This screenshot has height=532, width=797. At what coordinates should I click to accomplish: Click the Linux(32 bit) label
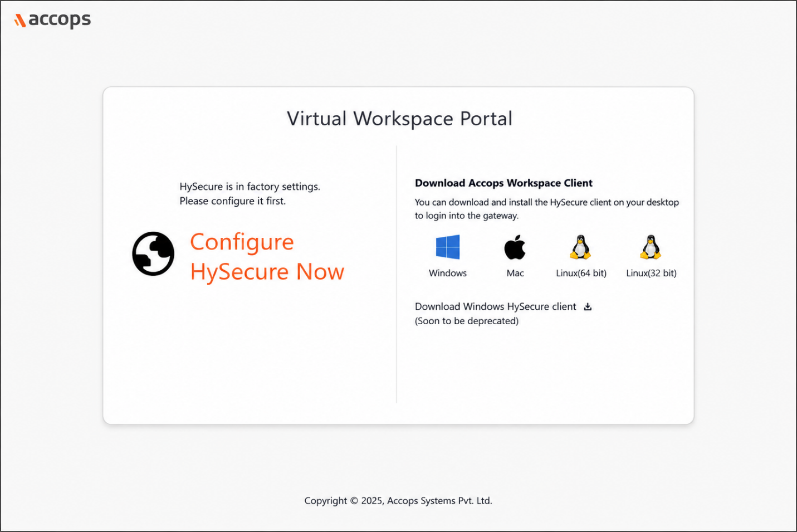coord(651,273)
